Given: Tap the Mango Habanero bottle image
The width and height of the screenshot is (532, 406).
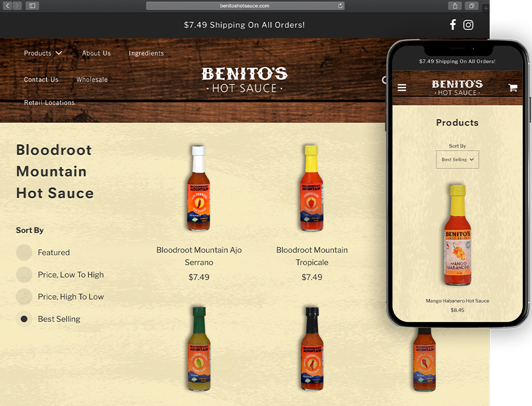Looking at the screenshot, I should (458, 235).
